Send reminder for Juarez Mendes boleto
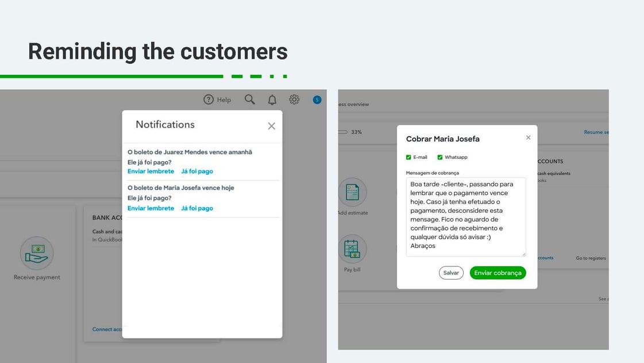This screenshot has width=644, height=363. [x=151, y=171]
